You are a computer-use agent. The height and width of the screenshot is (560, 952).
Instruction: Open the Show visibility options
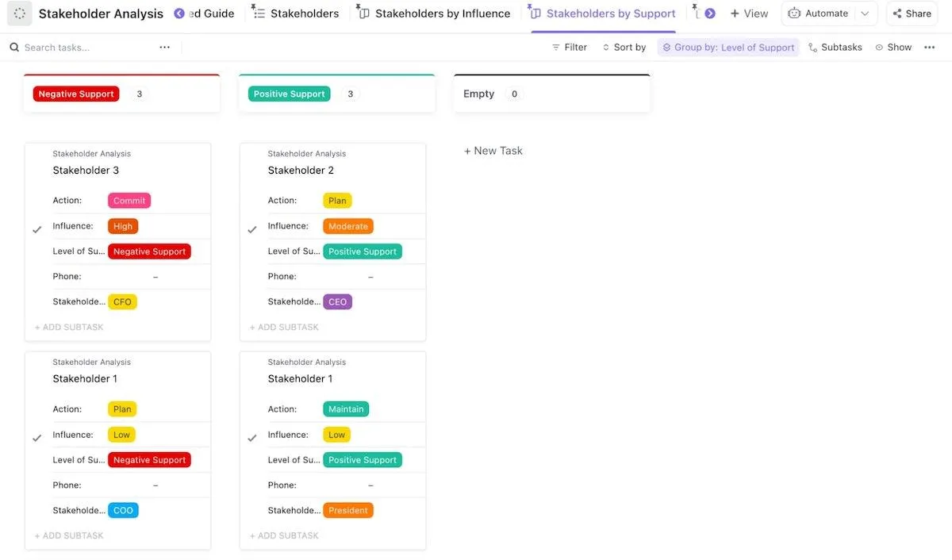click(x=893, y=48)
